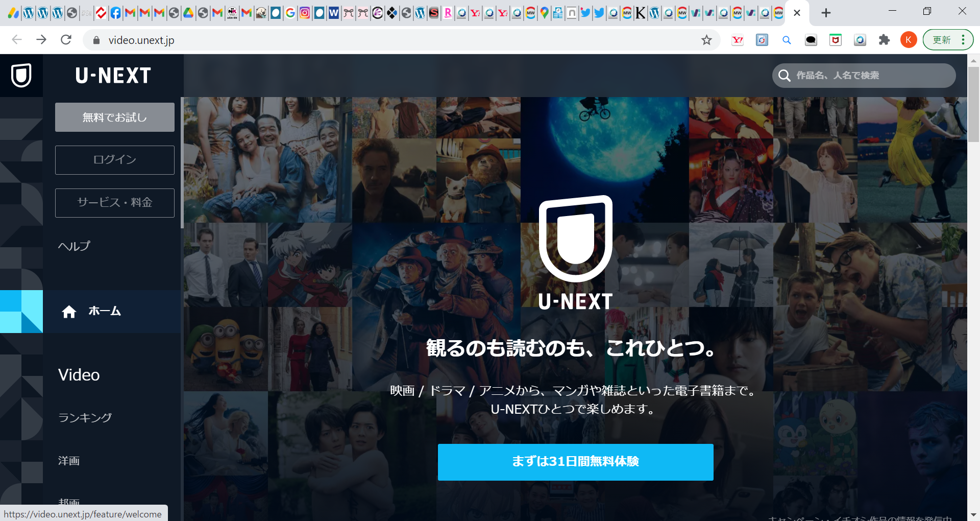This screenshot has width=980, height=521.
Task: Switch to the Rakuten R tab
Action: (448, 13)
